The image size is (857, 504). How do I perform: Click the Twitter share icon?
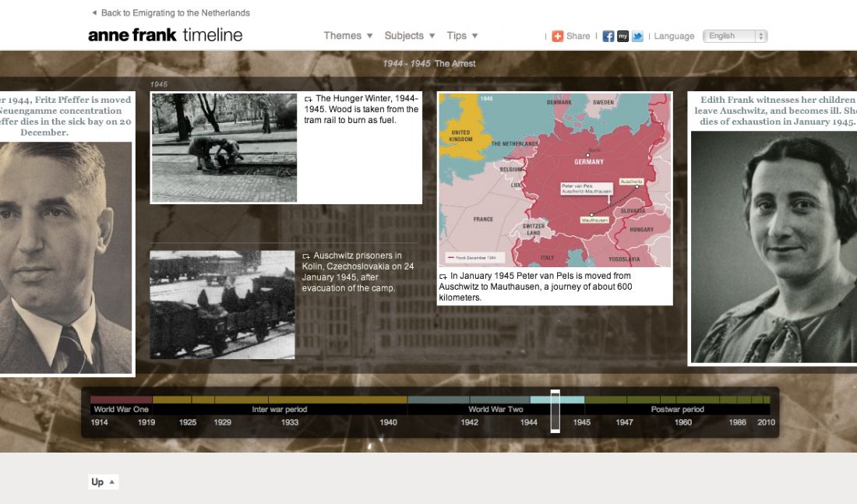point(637,36)
